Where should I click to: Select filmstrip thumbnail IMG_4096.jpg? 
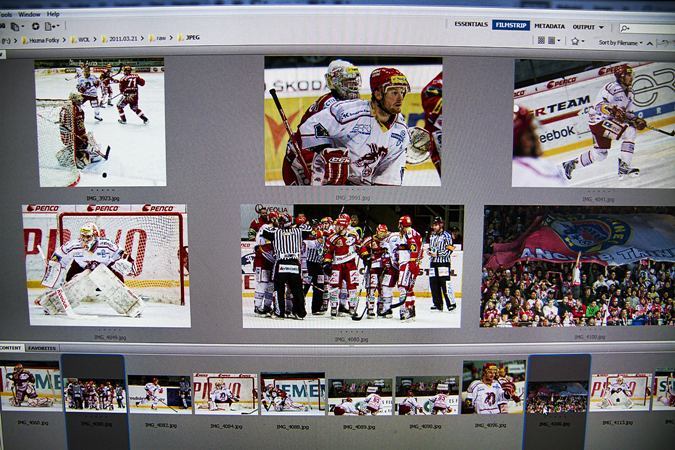494,387
